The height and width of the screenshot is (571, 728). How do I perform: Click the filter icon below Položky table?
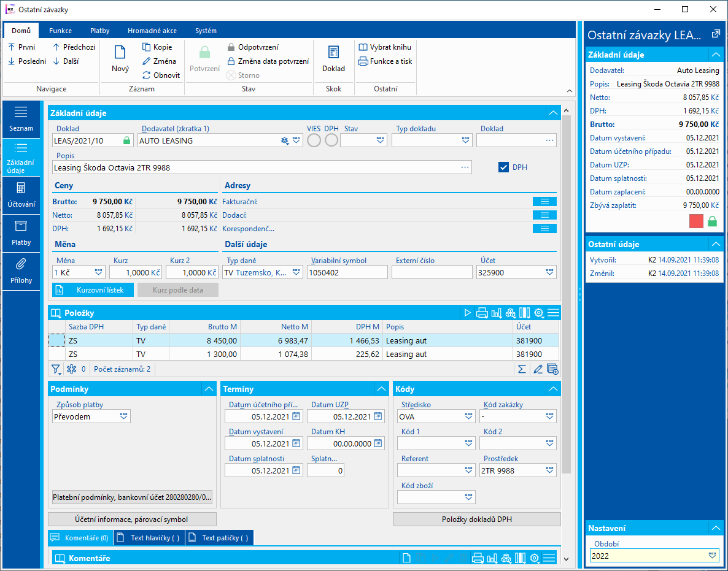point(56,369)
